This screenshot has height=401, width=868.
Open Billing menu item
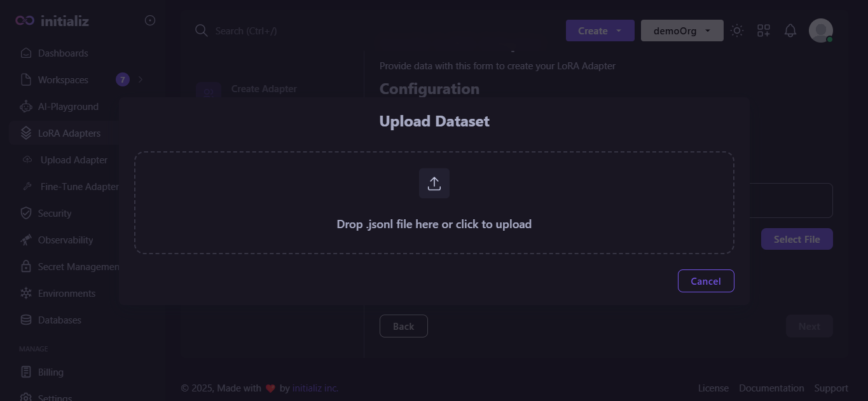click(x=51, y=372)
